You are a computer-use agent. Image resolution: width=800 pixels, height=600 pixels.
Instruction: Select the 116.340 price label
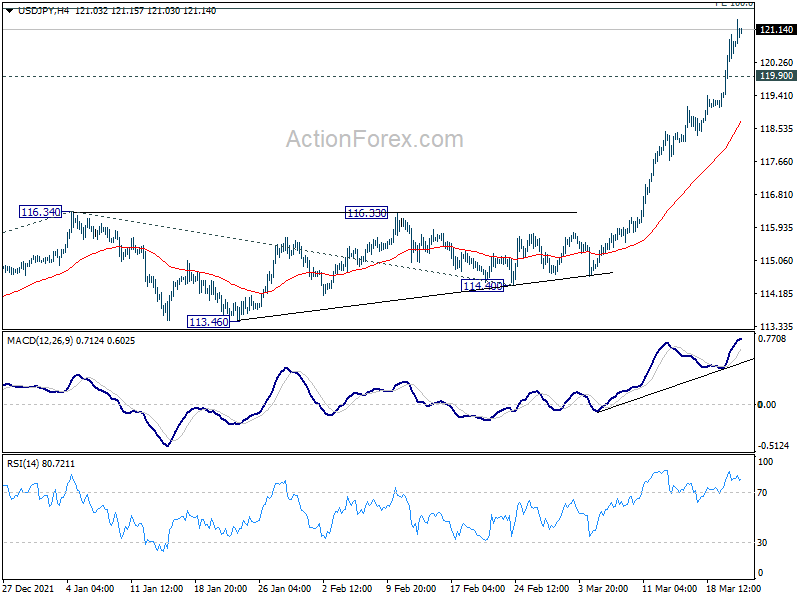coord(41,212)
